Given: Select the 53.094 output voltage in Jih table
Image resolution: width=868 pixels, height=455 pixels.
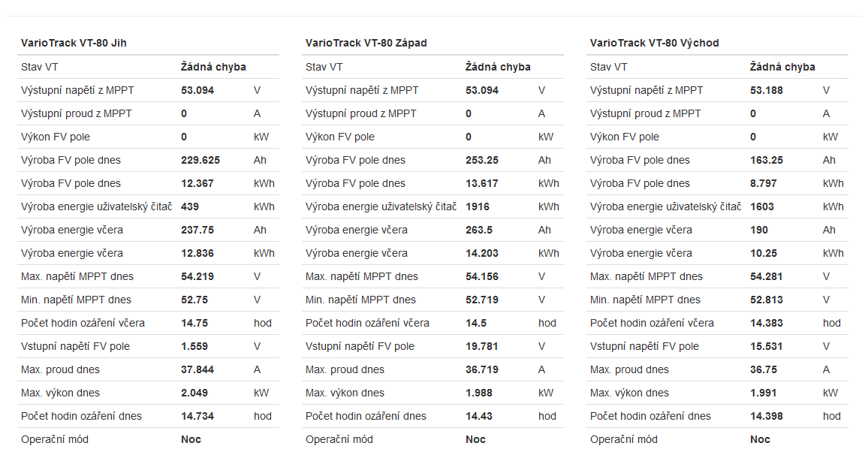Looking at the screenshot, I should point(197,90).
